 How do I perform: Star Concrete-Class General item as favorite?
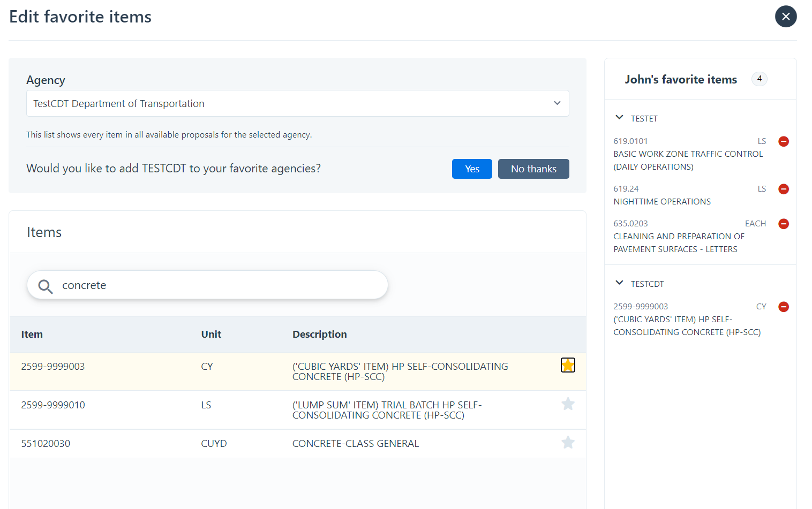568,443
